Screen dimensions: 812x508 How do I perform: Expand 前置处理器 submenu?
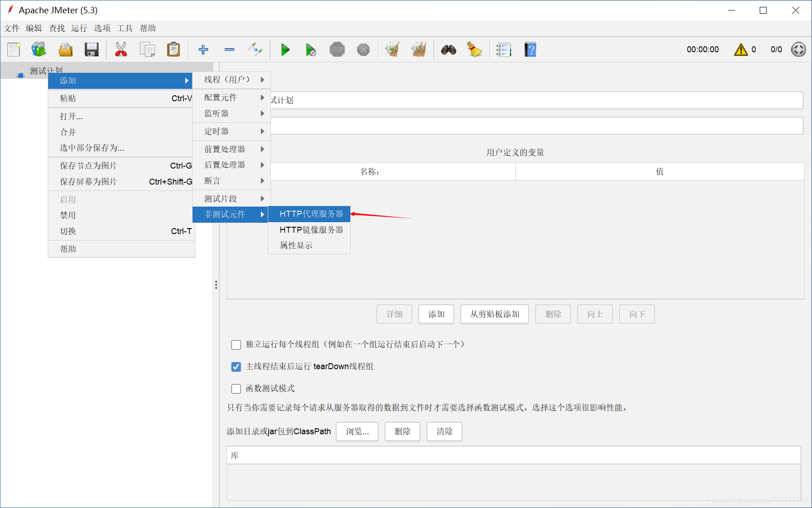pyautogui.click(x=232, y=149)
